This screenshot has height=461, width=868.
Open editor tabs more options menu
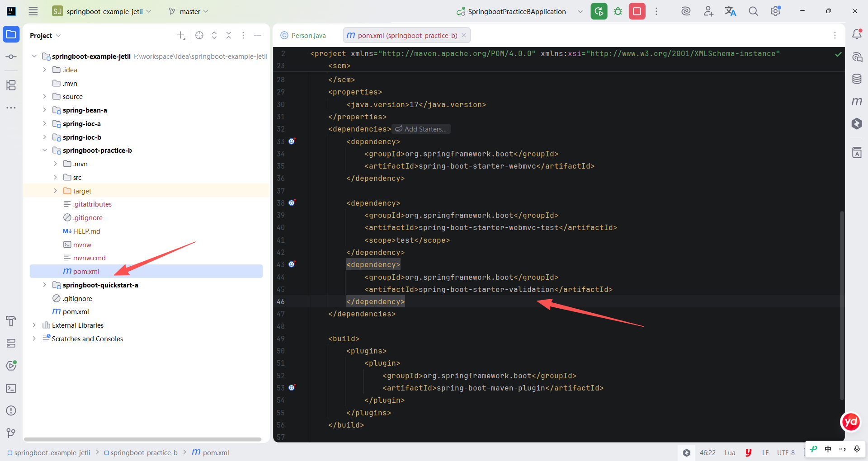coord(835,35)
